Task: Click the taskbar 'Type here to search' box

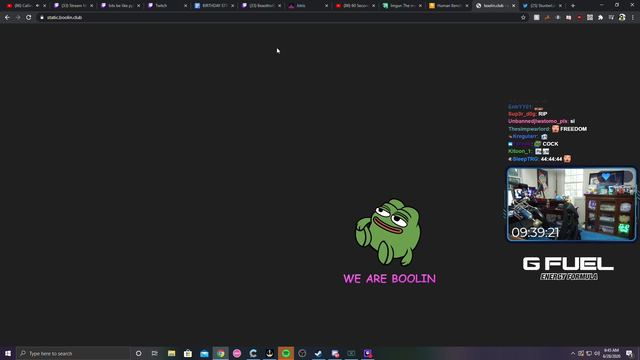Action: (x=73, y=353)
